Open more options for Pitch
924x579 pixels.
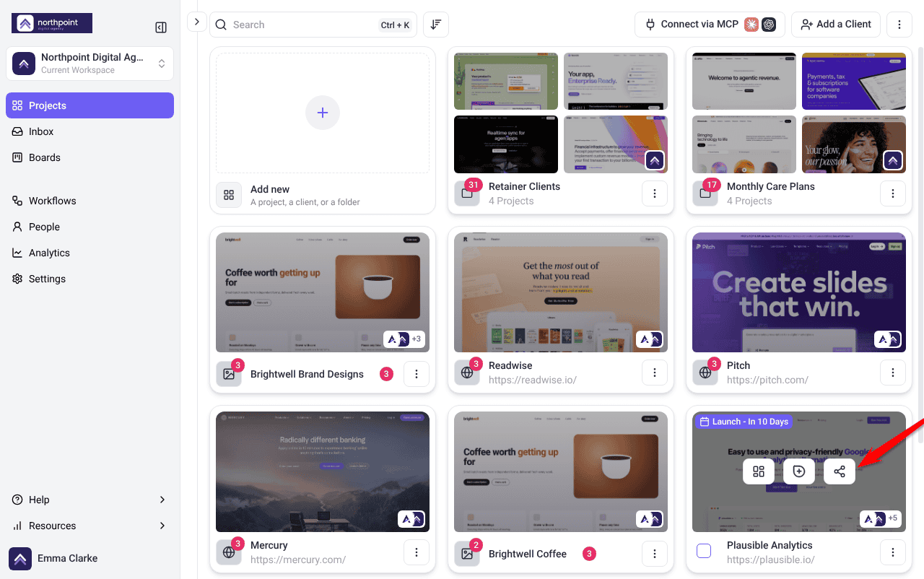(x=893, y=373)
